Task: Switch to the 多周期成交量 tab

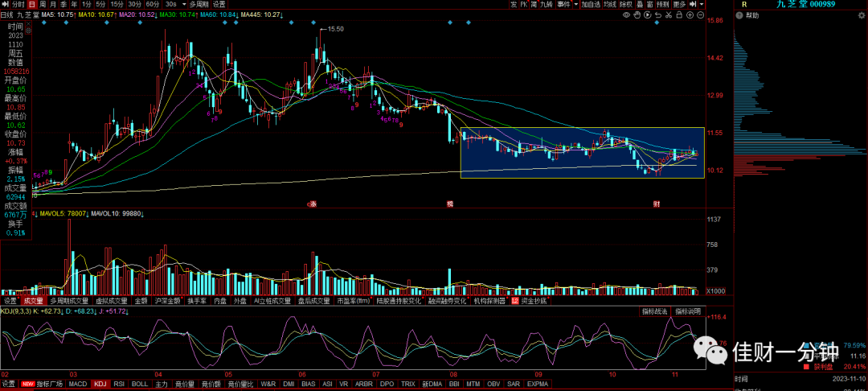Action: 69,301
